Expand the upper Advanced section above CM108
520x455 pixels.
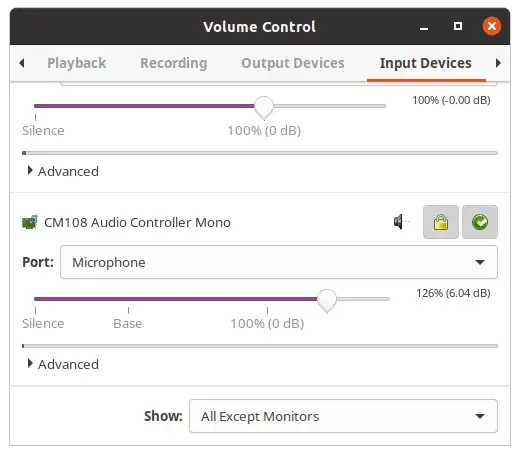pos(63,171)
